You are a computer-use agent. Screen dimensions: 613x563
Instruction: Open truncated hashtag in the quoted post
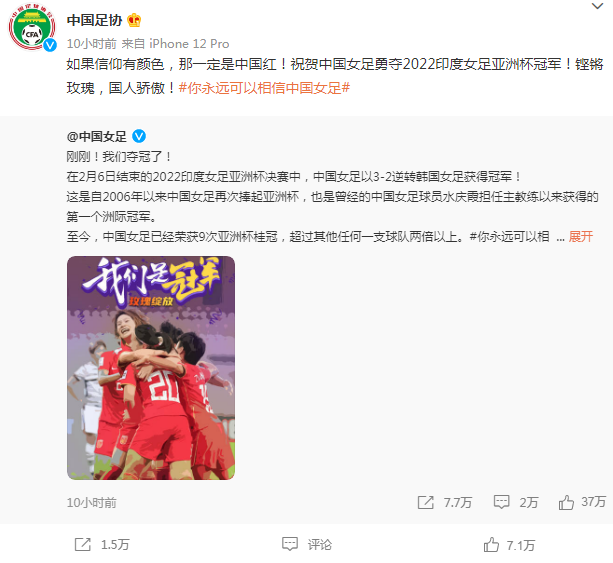[x=509, y=237]
